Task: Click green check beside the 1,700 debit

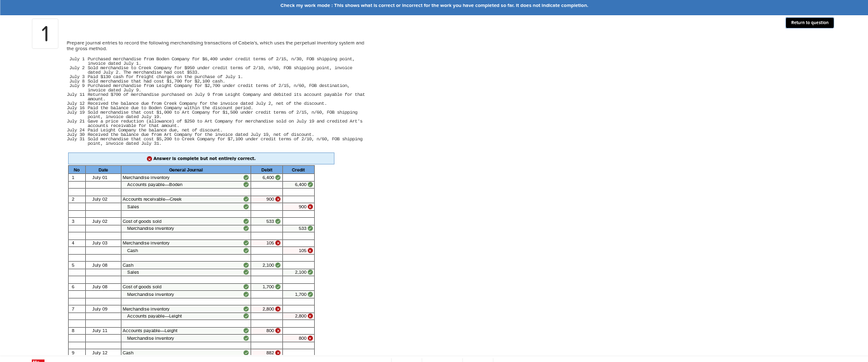Action: click(278, 287)
